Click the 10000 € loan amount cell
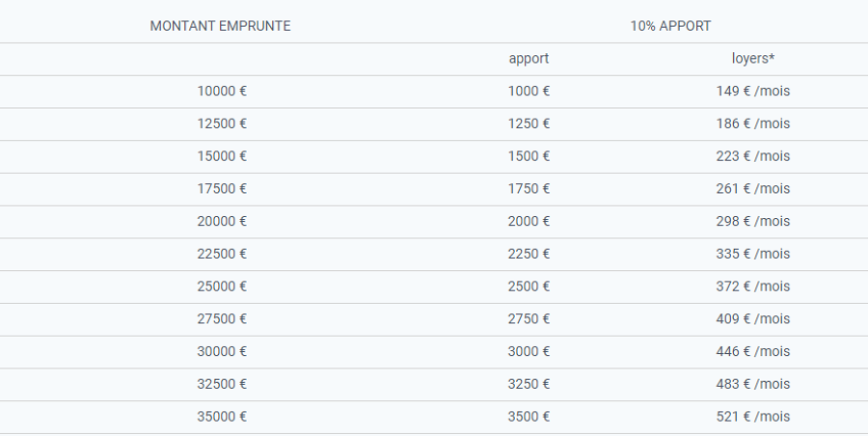The image size is (868, 436). pos(222,91)
